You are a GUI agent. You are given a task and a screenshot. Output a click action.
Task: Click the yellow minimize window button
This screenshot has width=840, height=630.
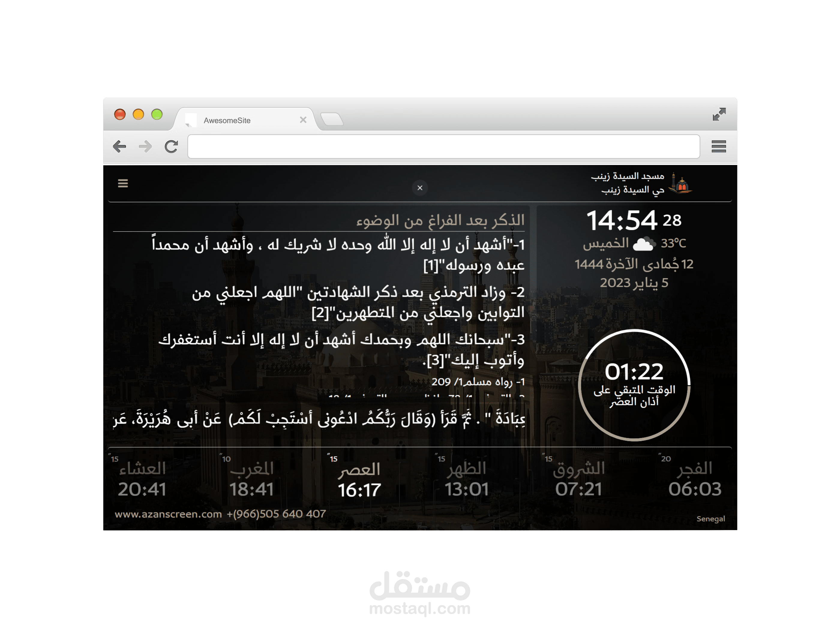click(x=138, y=114)
